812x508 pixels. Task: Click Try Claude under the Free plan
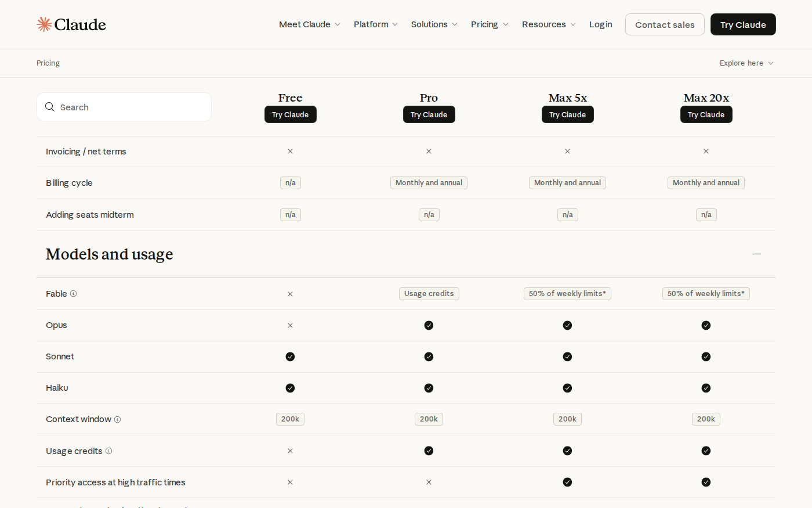(x=290, y=114)
